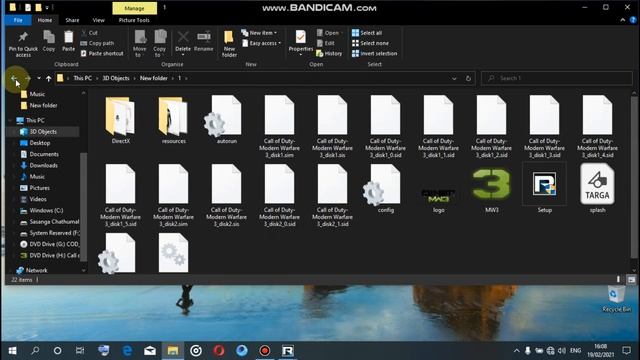Viewport: 640px width, 360px height.
Task: Expand address bar previous locations dropdown
Action: point(454,78)
